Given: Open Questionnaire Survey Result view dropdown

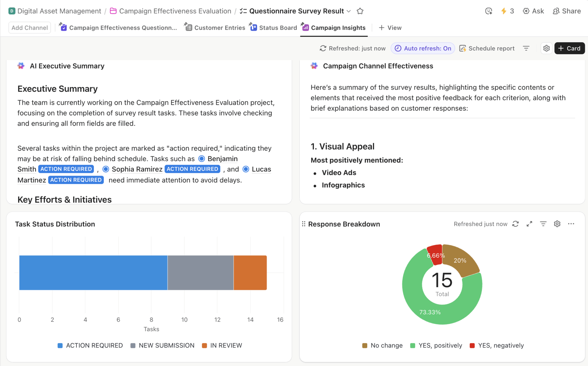Looking at the screenshot, I should point(349,11).
